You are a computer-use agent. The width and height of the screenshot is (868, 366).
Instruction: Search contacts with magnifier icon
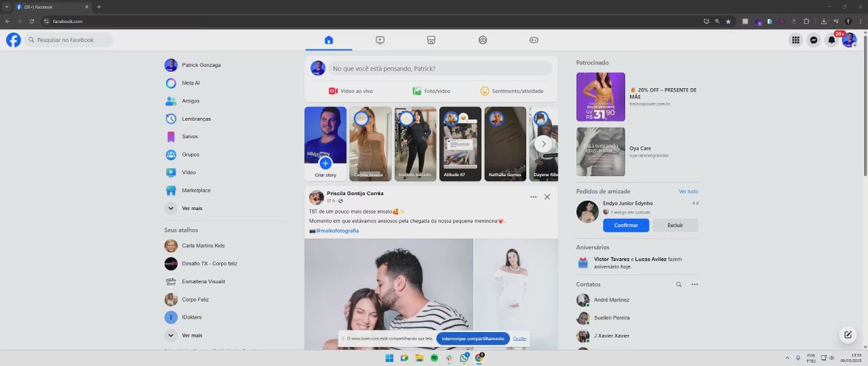[679, 285]
